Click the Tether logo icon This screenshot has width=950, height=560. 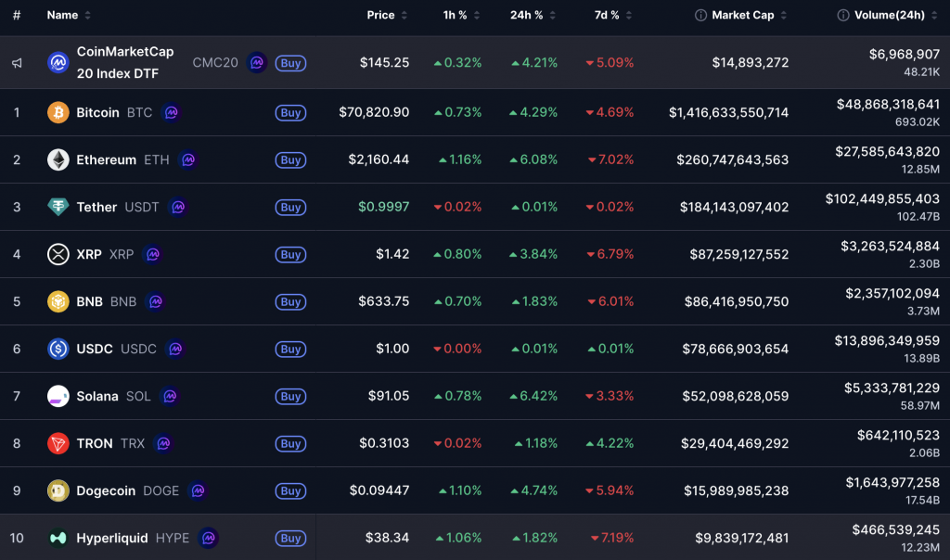click(58, 207)
